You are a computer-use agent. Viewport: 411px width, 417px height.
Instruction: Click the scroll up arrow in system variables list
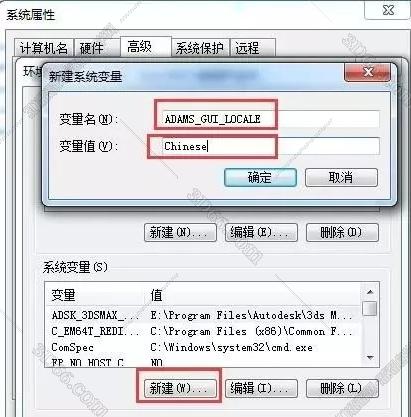tap(370, 292)
